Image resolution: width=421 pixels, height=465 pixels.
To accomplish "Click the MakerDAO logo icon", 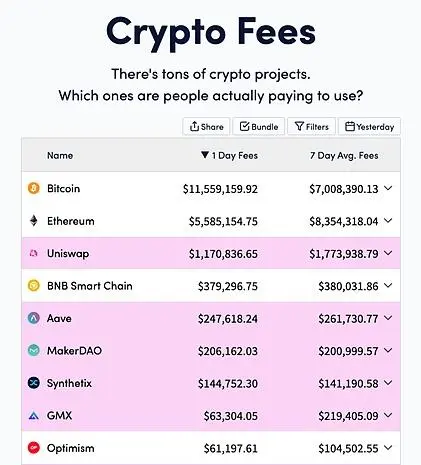I will pos(33,350).
